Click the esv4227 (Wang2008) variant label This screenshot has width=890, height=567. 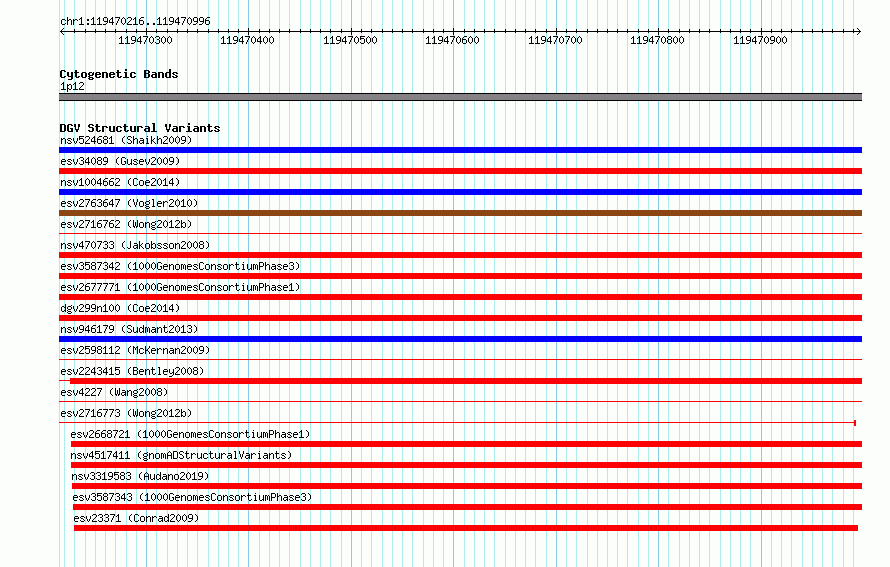(114, 392)
